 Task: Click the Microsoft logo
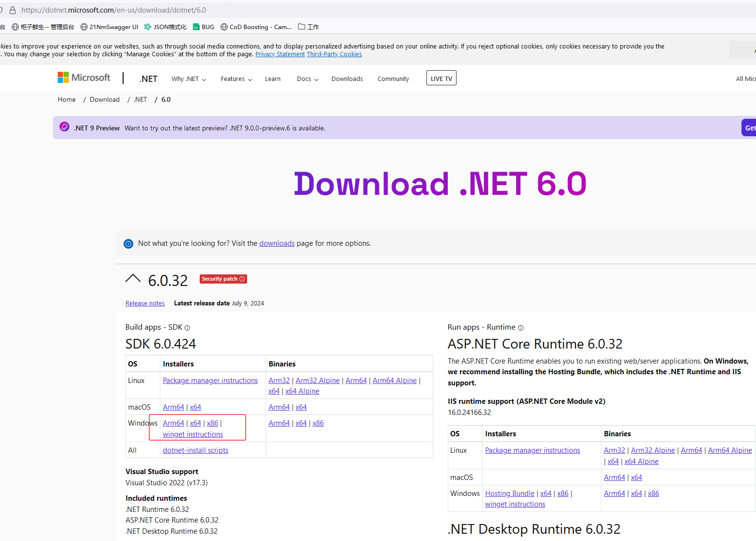83,77
